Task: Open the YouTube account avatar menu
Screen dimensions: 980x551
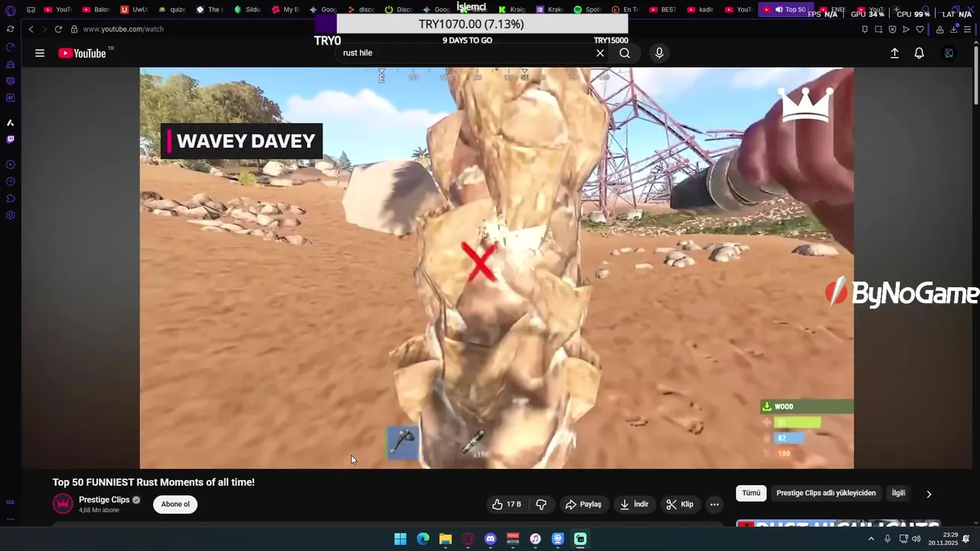Action: (949, 53)
